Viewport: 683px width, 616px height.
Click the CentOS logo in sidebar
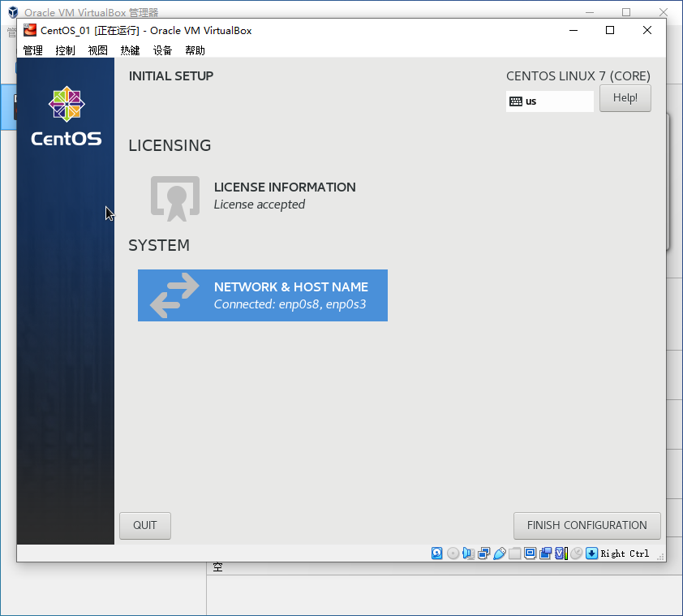pyautogui.click(x=67, y=116)
